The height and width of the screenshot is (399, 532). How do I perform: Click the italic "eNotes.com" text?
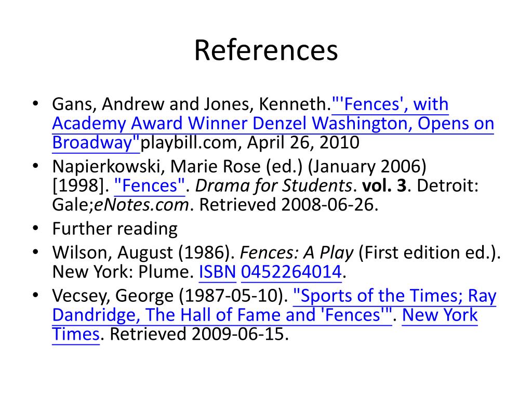(x=141, y=205)
